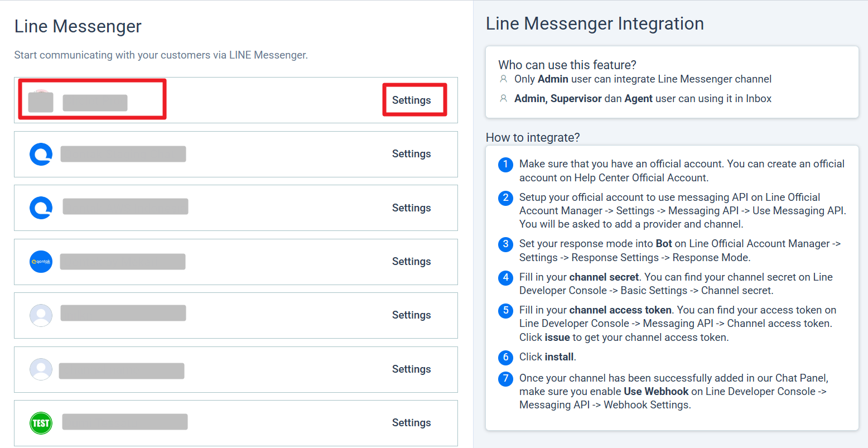Click 'Setup your official account' step text
Image resolution: width=868 pixels, height=448 pixels.
683,211
